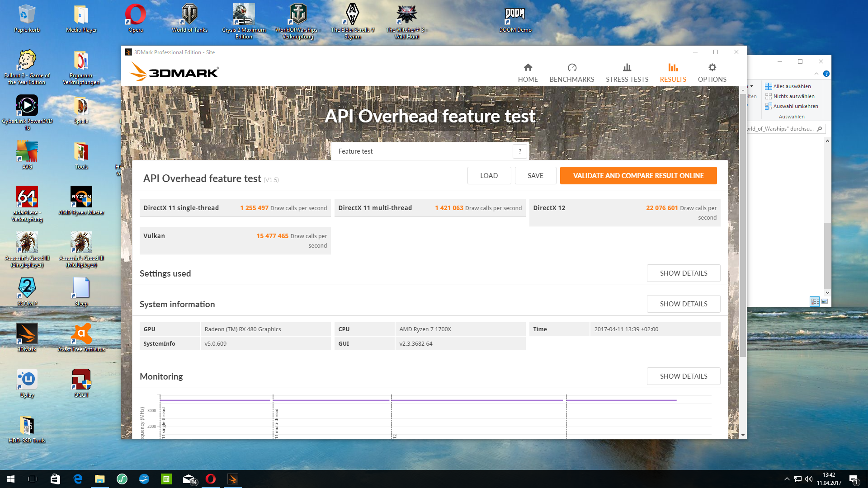The height and width of the screenshot is (488, 868).
Task: Expand the System information details
Action: (683, 304)
